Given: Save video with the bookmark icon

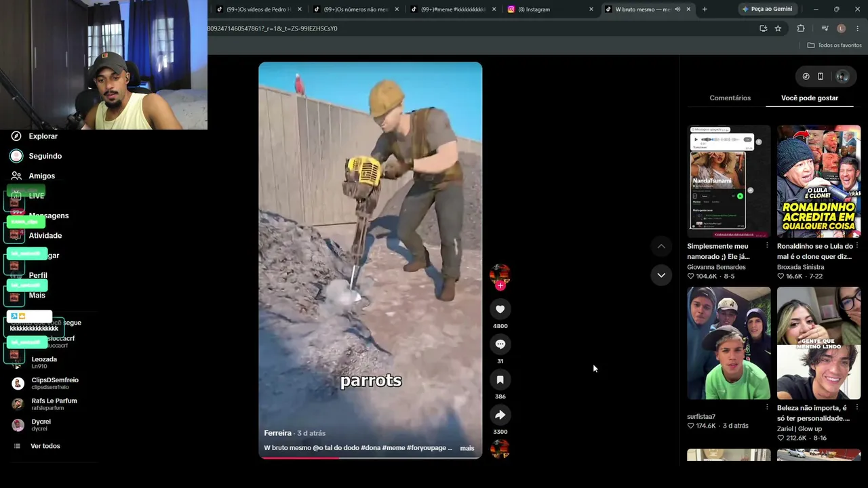Looking at the screenshot, I should tap(500, 380).
